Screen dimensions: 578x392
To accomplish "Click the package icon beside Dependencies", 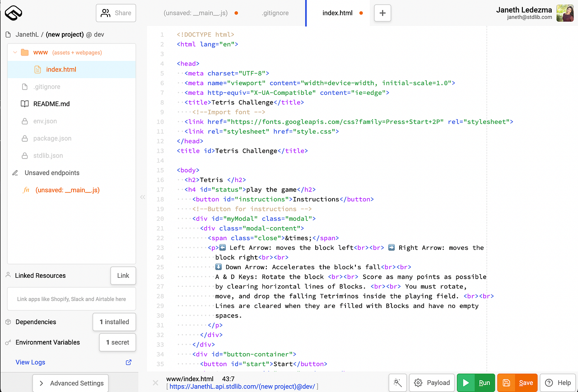I will tap(8, 322).
